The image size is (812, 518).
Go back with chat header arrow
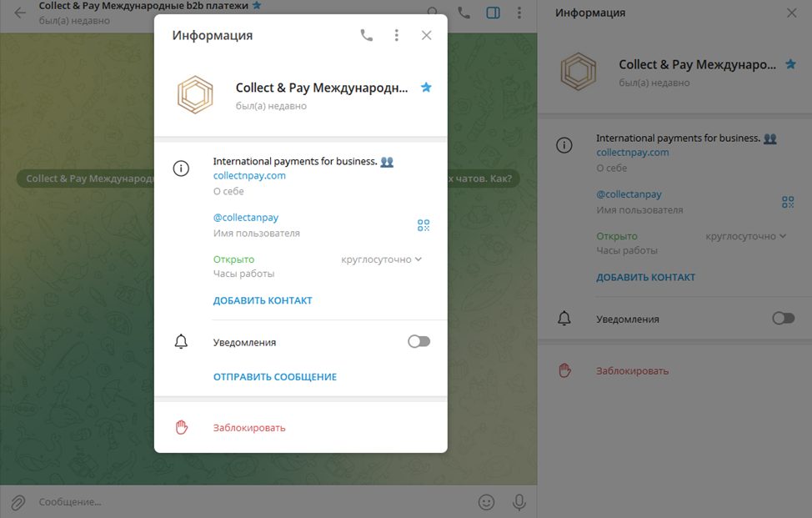(x=20, y=13)
